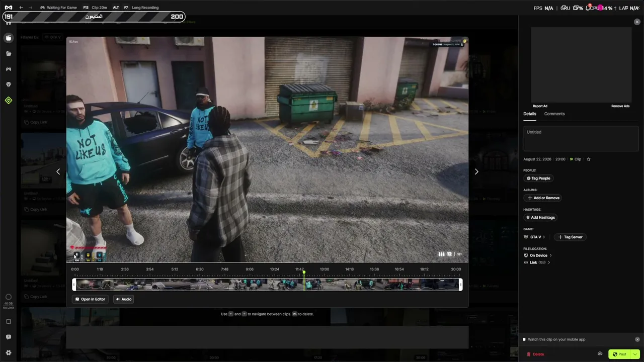Open the settings gear in the sidebar

[x=9, y=353]
